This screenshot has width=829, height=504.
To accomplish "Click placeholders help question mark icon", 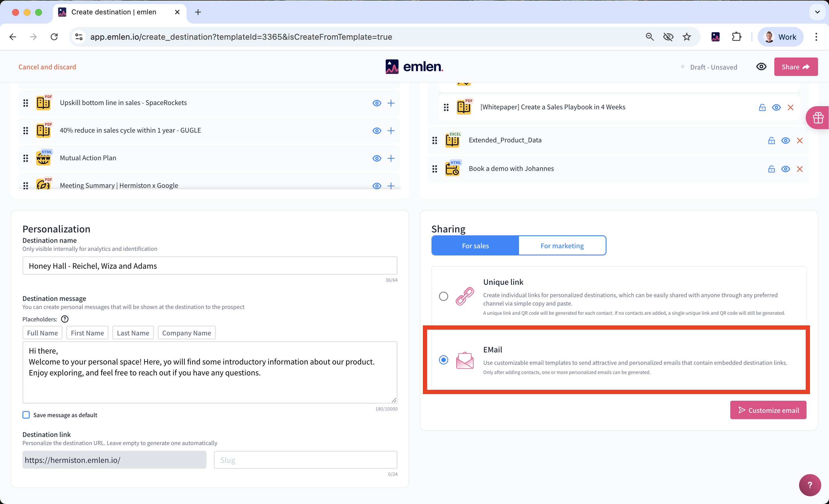I will (64, 319).
